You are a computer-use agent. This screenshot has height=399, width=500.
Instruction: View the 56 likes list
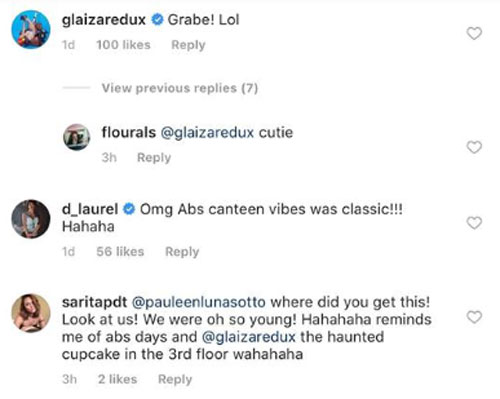pos(120,252)
